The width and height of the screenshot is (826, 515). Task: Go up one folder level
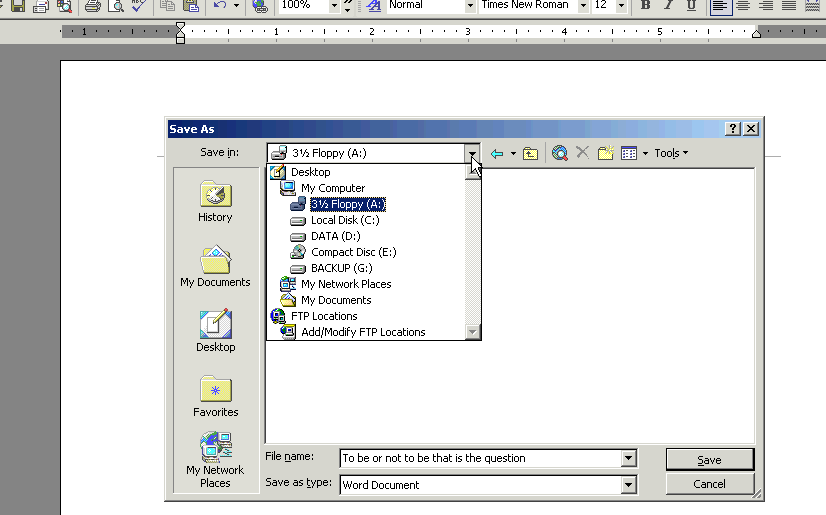tap(531, 153)
